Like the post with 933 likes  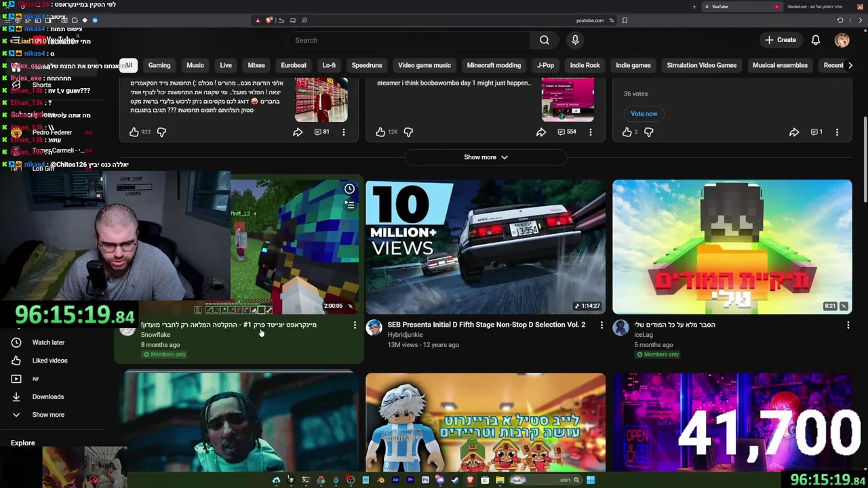coord(134,132)
